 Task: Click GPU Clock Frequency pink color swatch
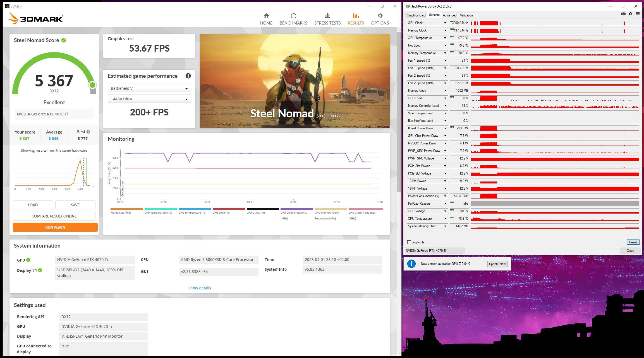365,209
